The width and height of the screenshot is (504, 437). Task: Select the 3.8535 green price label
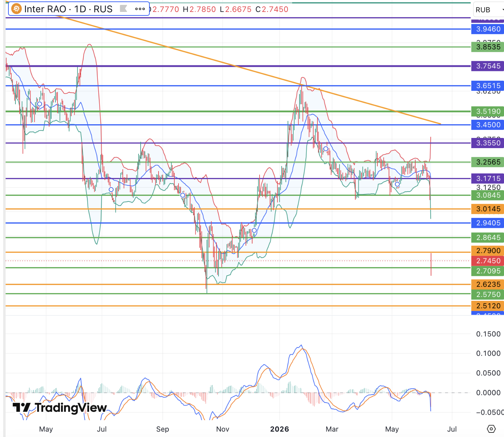click(488, 47)
